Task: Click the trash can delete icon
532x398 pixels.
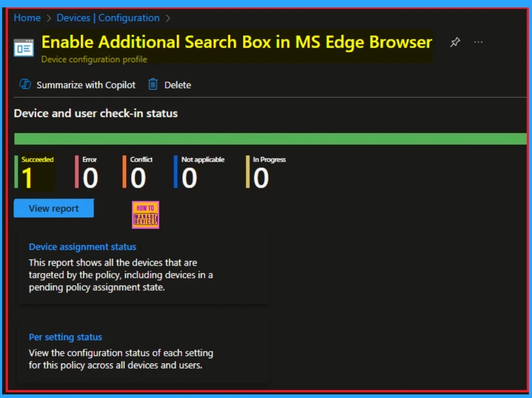Action: [153, 84]
